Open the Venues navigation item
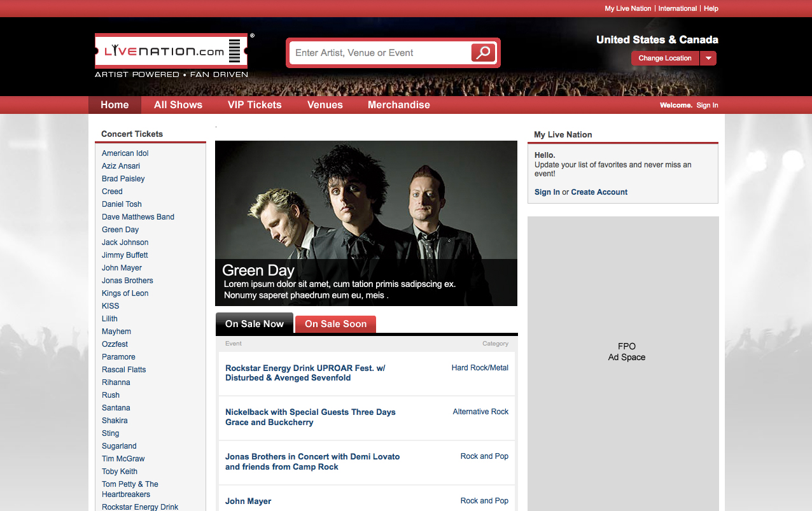Viewport: 812px width, 511px height. (x=325, y=105)
